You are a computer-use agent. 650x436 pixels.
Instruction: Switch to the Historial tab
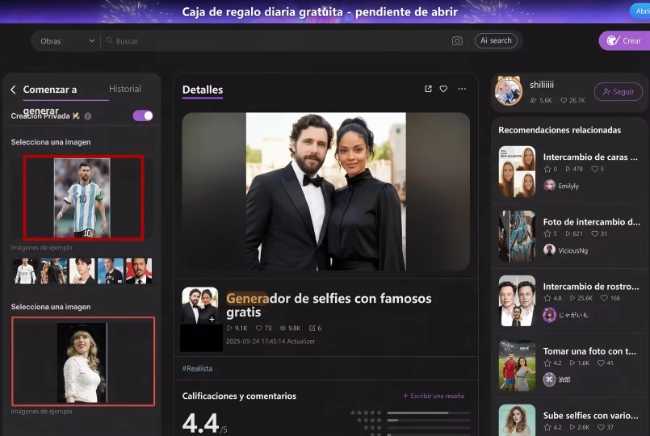click(x=125, y=89)
